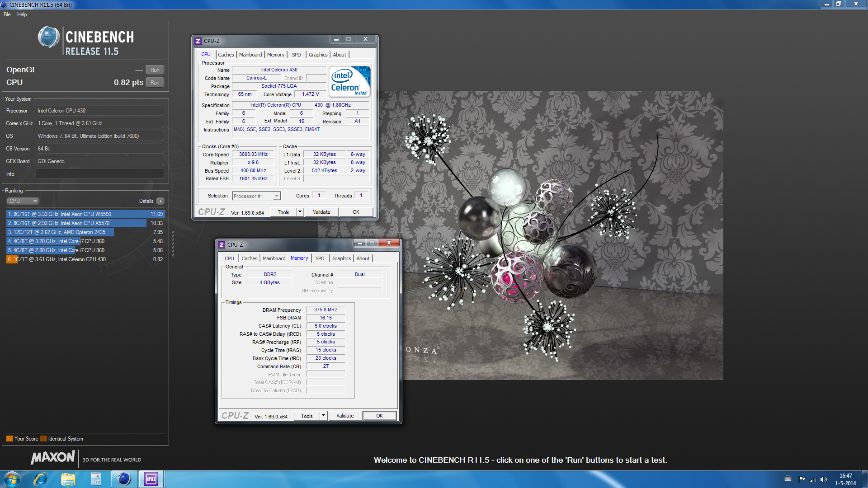Viewport: 868px width, 488px height.
Task: Open the Help menu
Action: click(x=22, y=14)
